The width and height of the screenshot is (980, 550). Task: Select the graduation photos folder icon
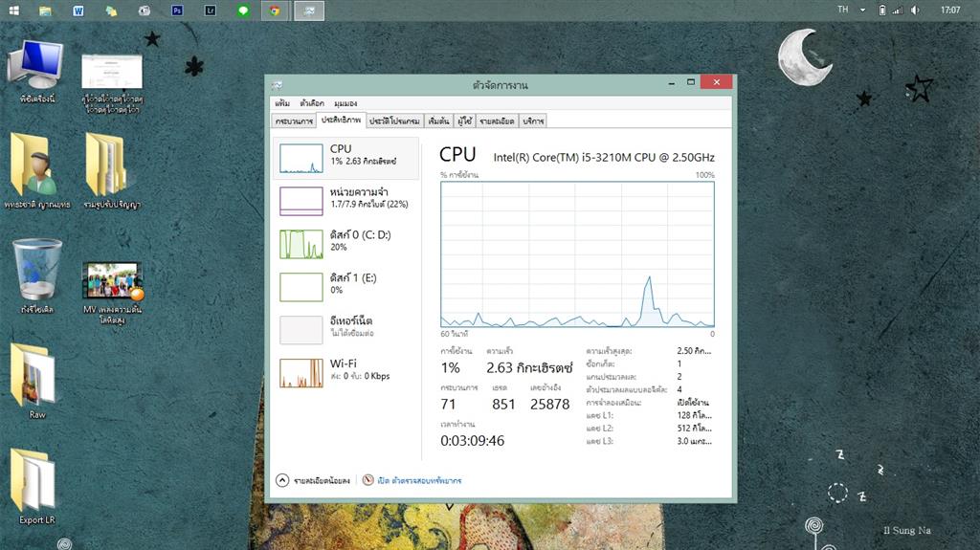113,170
